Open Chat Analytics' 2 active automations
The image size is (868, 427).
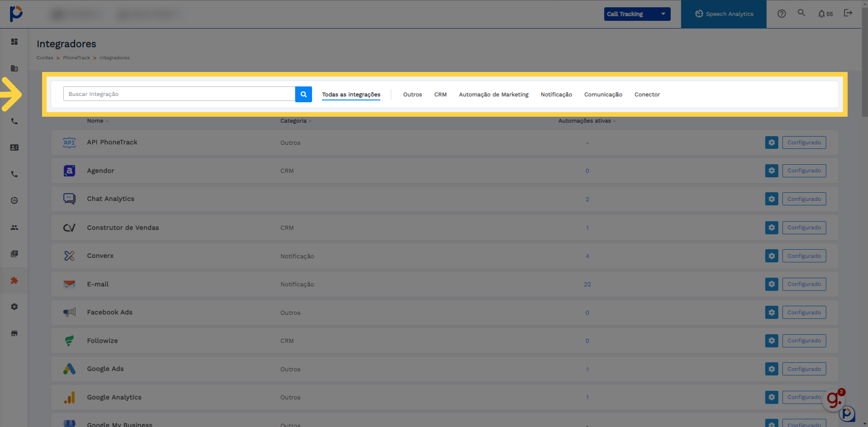pyautogui.click(x=587, y=199)
